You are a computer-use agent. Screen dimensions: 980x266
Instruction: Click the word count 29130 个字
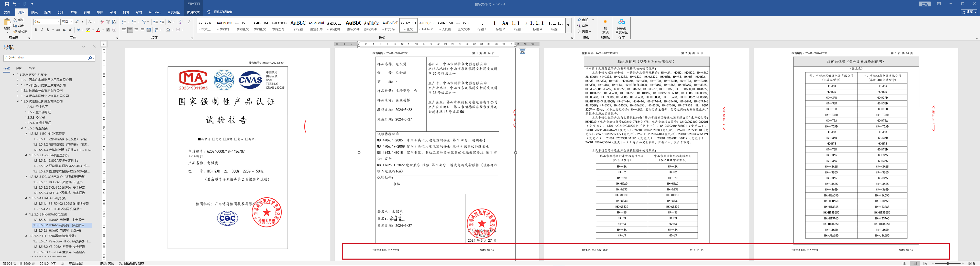point(48,263)
